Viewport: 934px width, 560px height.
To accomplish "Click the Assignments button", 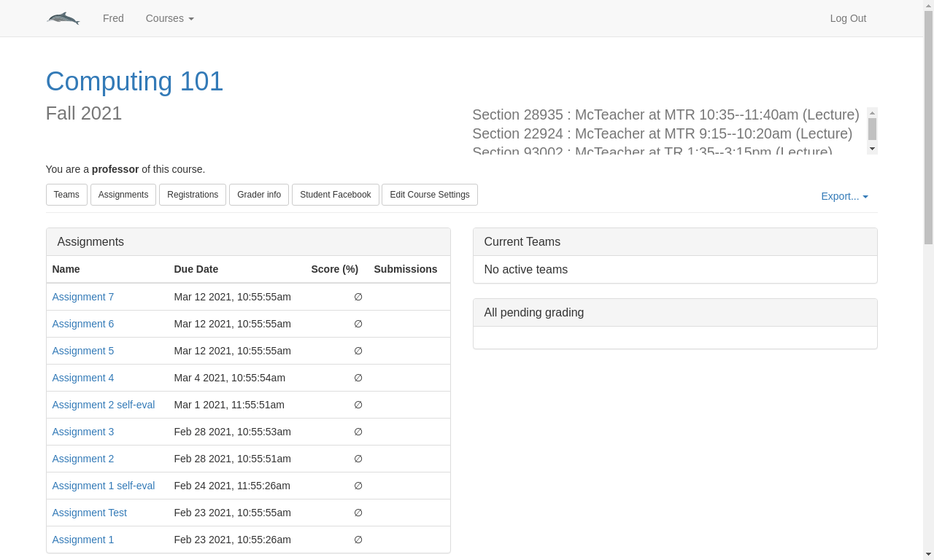I will (x=123, y=195).
